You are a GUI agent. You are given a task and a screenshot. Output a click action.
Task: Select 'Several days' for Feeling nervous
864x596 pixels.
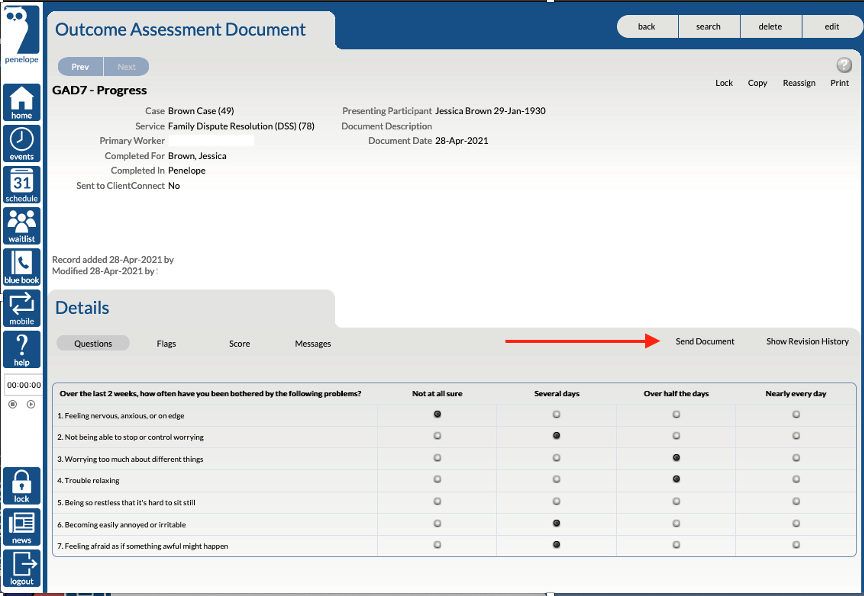[556, 414]
